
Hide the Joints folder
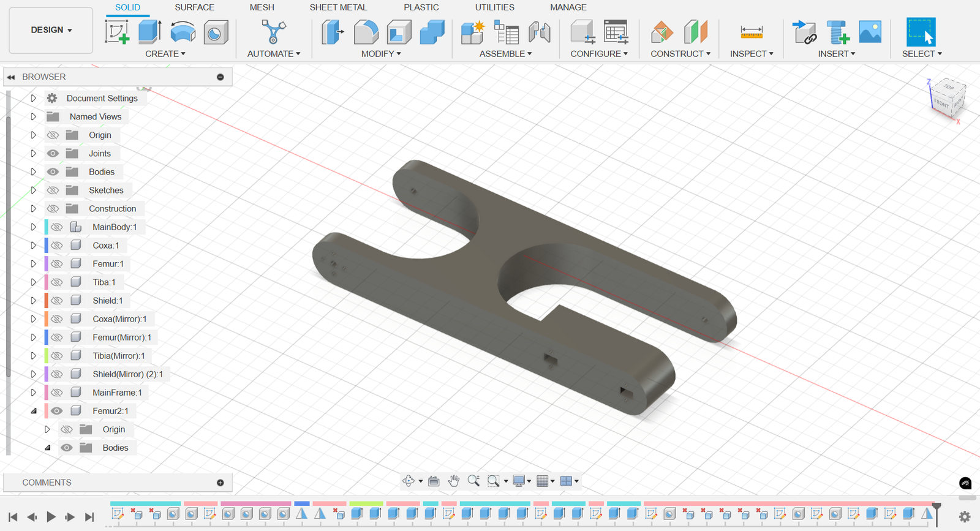coord(53,153)
